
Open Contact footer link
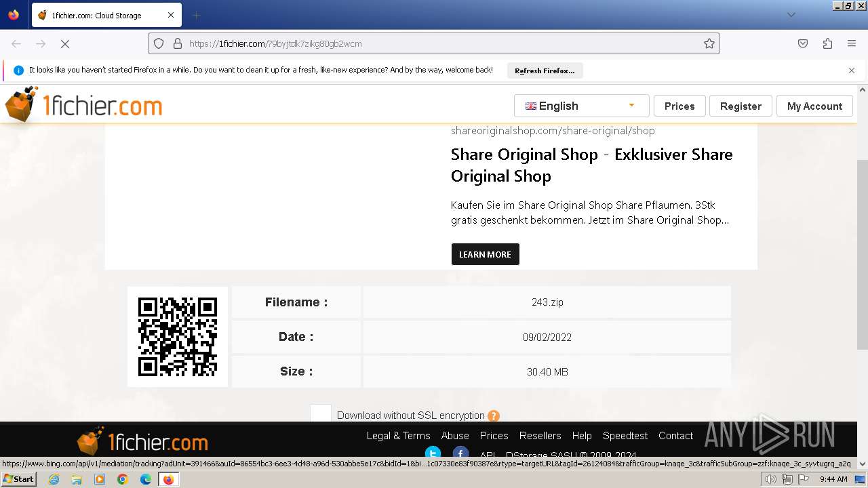[x=676, y=436]
